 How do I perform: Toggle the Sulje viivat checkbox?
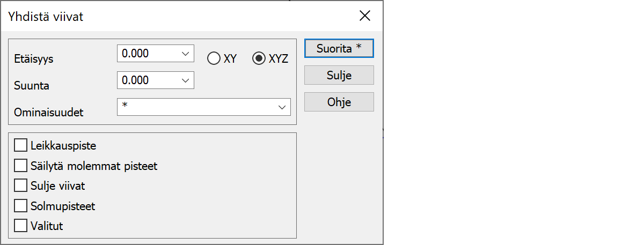point(21,186)
